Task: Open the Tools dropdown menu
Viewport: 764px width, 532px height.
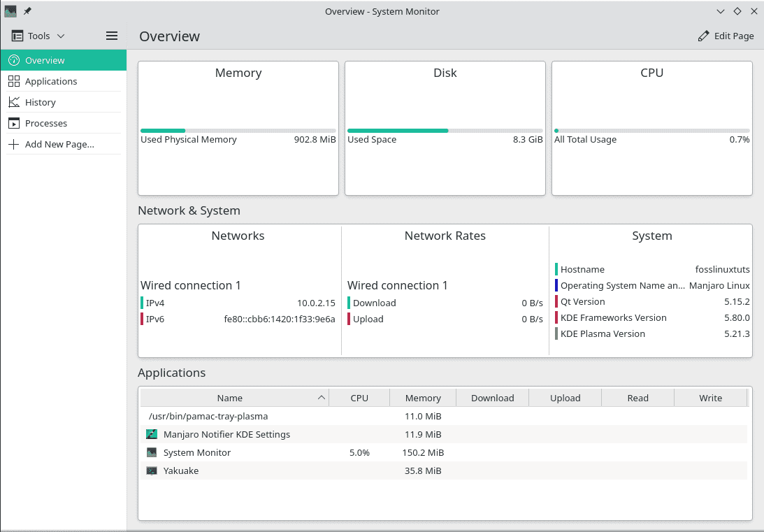Action: click(38, 36)
